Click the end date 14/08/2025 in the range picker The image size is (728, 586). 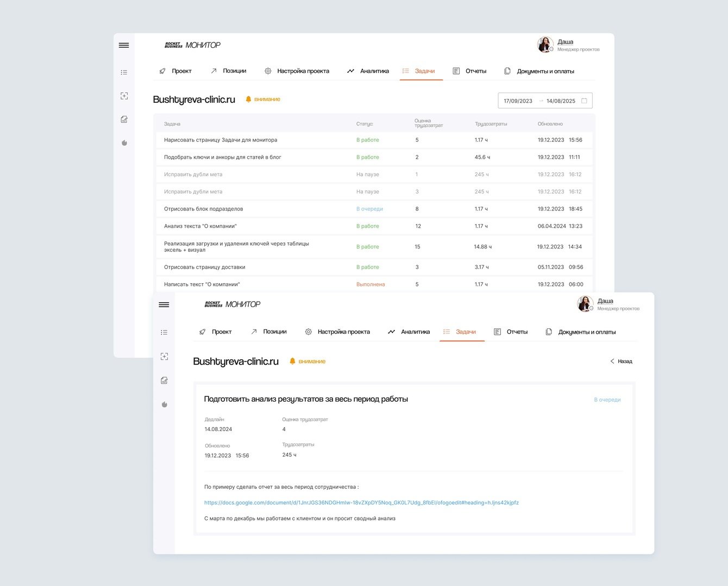561,101
